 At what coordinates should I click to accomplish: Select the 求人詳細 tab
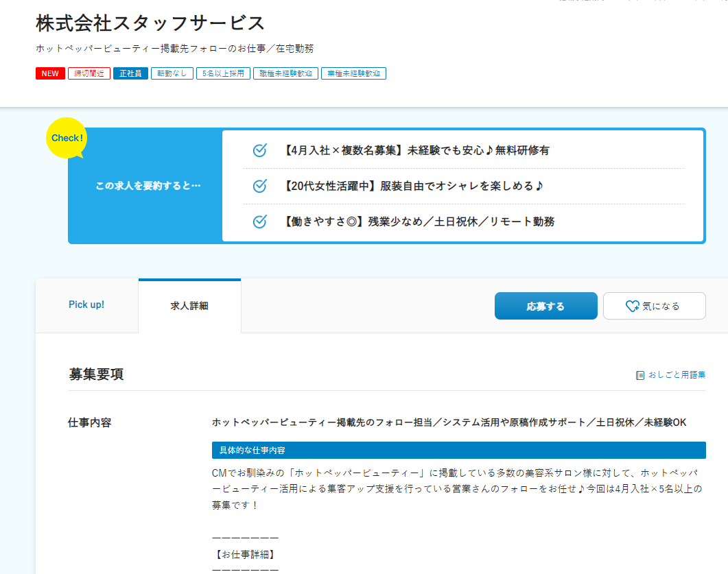(x=189, y=306)
